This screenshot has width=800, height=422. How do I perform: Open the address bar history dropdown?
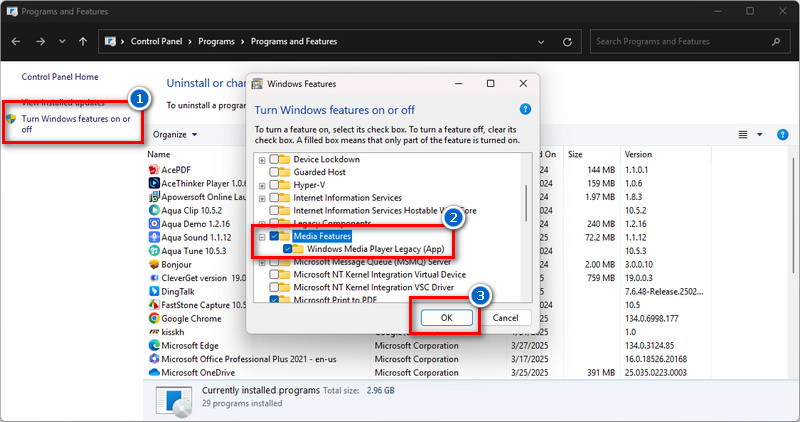pos(541,42)
